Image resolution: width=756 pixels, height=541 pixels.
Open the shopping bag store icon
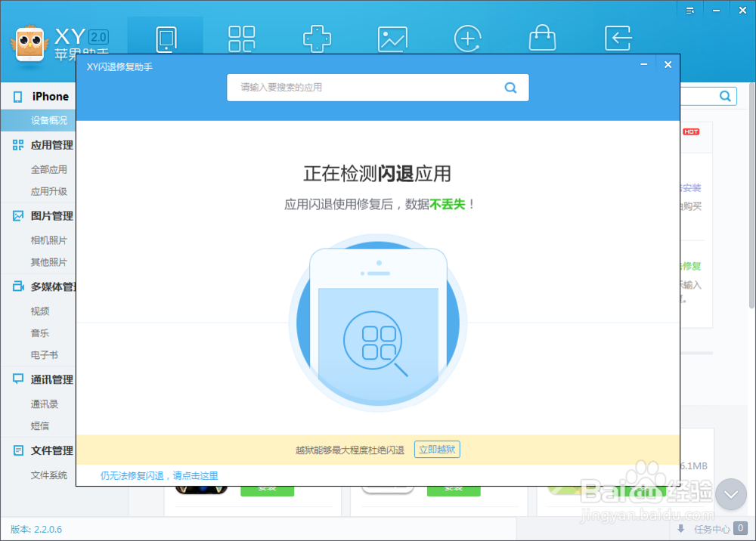point(542,38)
